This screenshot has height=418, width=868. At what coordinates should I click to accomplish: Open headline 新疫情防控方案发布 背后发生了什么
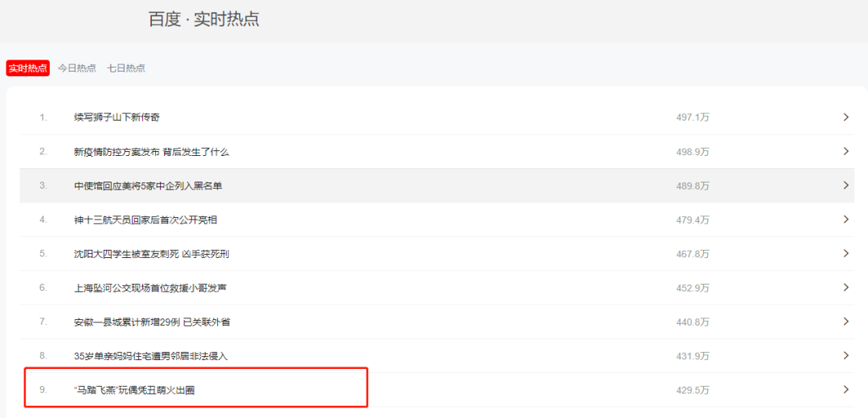(x=151, y=152)
